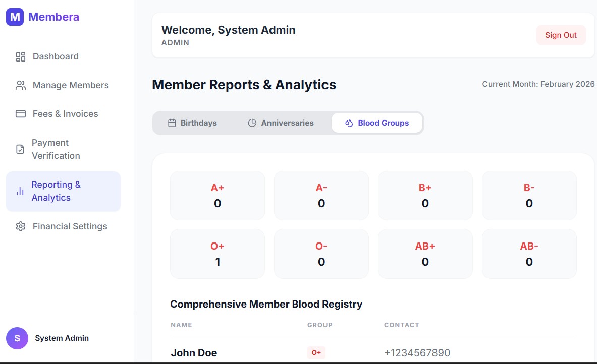Click the Reporting & Analytics bar chart icon
This screenshot has height=364, width=597.
pos(20,192)
